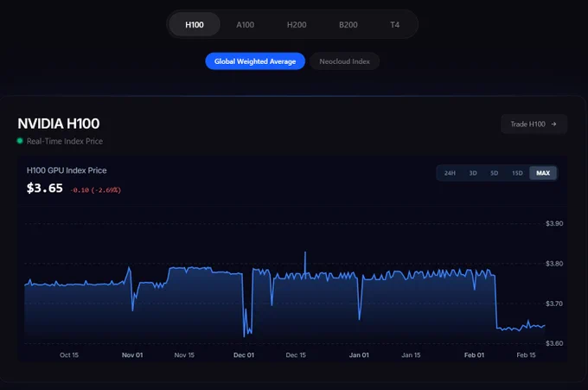This screenshot has height=390, width=588.
Task: Select the H100 GPU tab
Action: click(195, 25)
